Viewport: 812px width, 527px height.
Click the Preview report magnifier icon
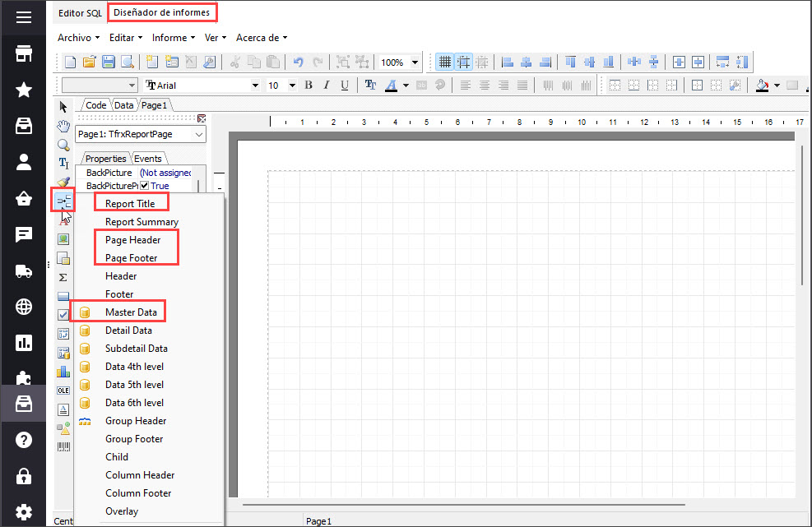[128, 62]
